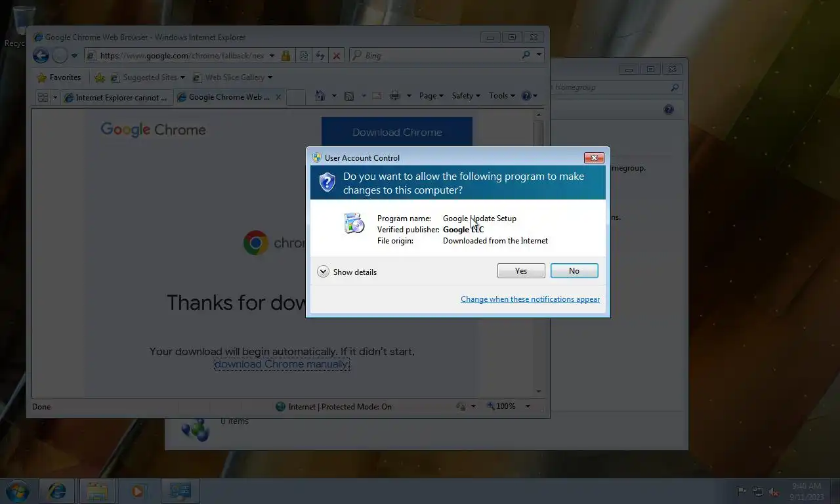The height and width of the screenshot is (504, 840).
Task: Open the search provider dropdown arrow
Action: tap(539, 55)
